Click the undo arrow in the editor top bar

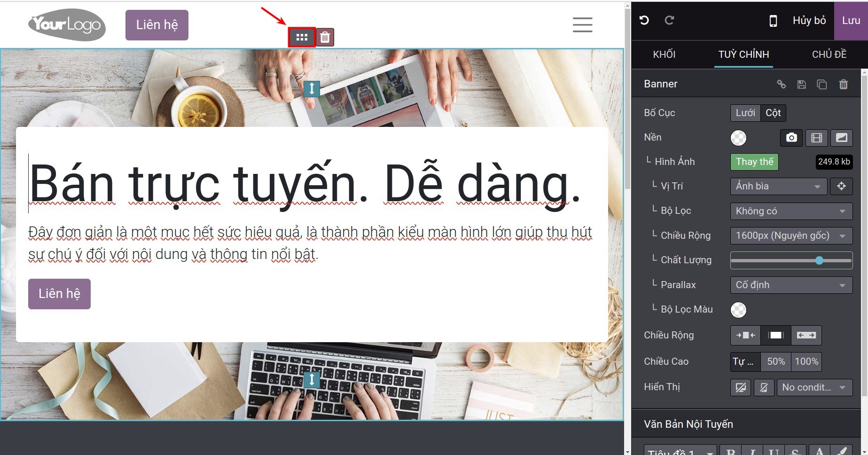[644, 20]
